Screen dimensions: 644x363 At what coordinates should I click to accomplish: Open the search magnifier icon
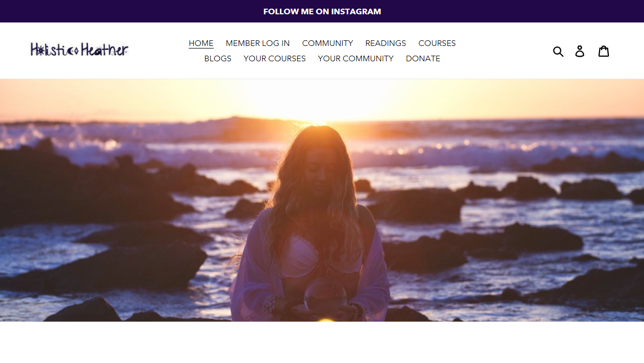(558, 51)
